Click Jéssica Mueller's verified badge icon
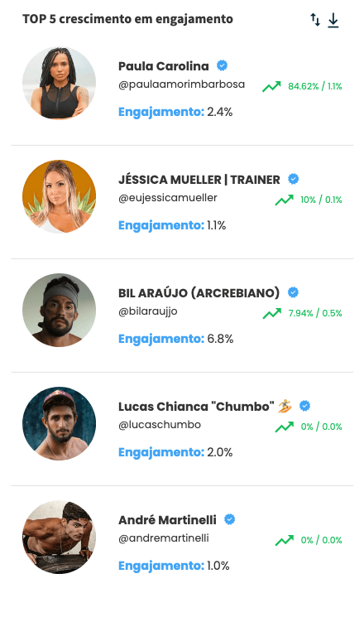This screenshot has height=622, width=364. 293,179
